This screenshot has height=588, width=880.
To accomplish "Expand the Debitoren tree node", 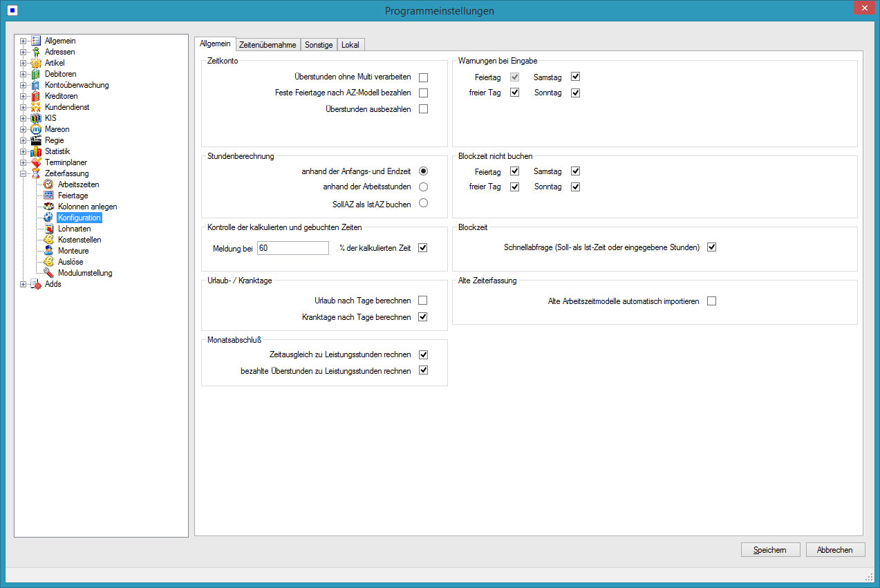I will coord(23,74).
